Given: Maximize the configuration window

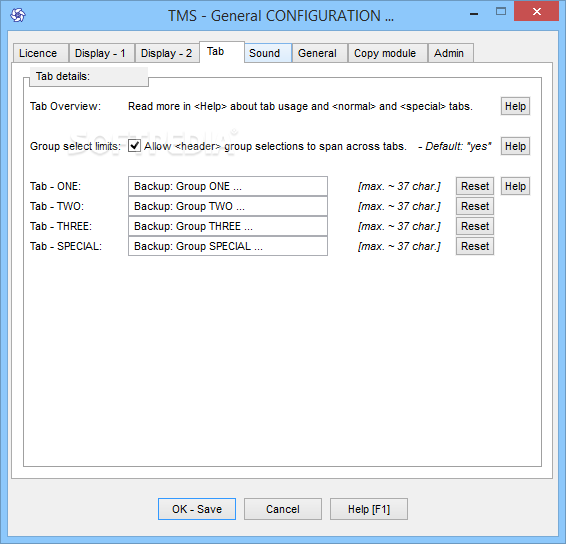Looking at the screenshot, I should click(x=501, y=12).
